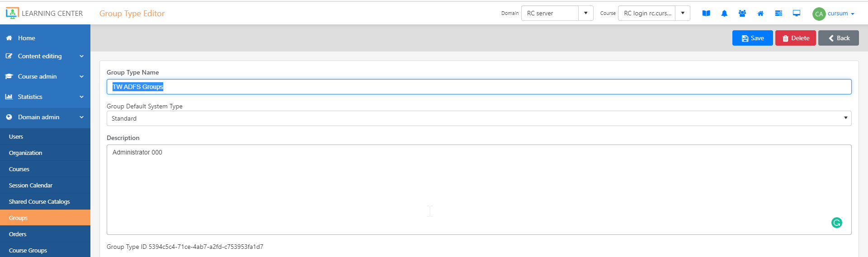Click the users group icon in header
Viewport: 868px width, 257px height.
pos(742,14)
